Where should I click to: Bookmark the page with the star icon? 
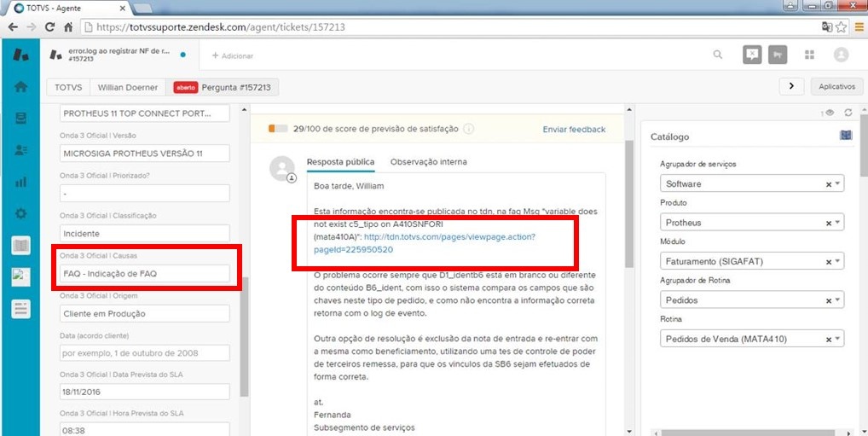point(841,26)
